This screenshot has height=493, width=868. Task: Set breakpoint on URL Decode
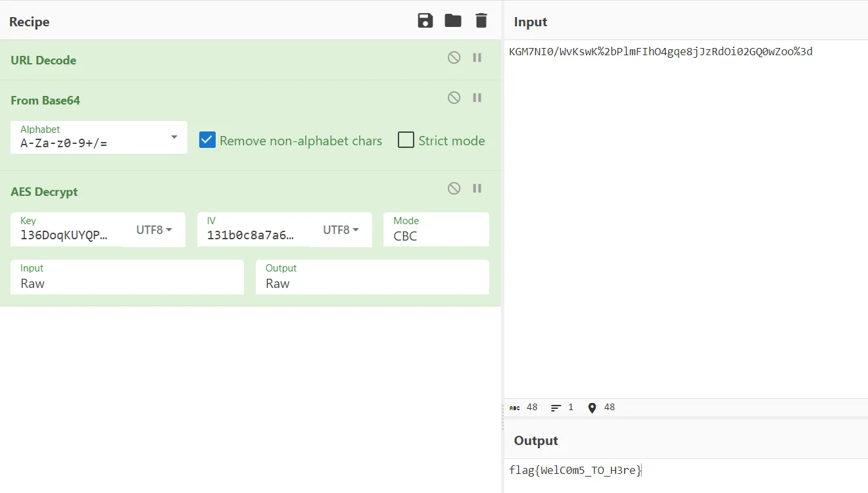[x=477, y=58]
